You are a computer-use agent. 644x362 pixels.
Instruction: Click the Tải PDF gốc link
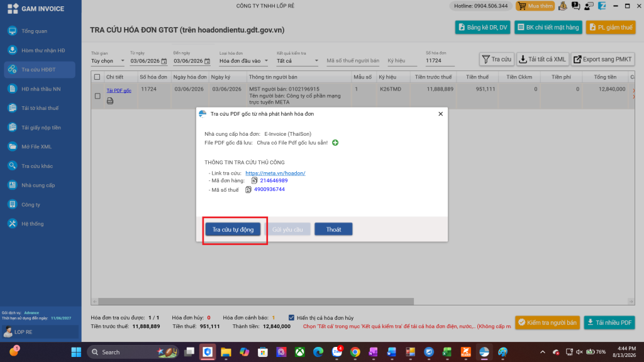coord(119,90)
